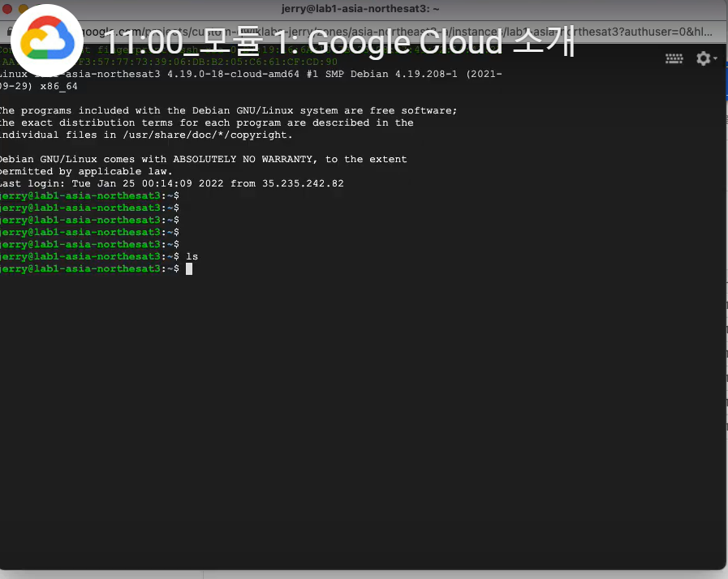Click the "x86_64" architecture text
728x579 pixels.
click(x=58, y=86)
